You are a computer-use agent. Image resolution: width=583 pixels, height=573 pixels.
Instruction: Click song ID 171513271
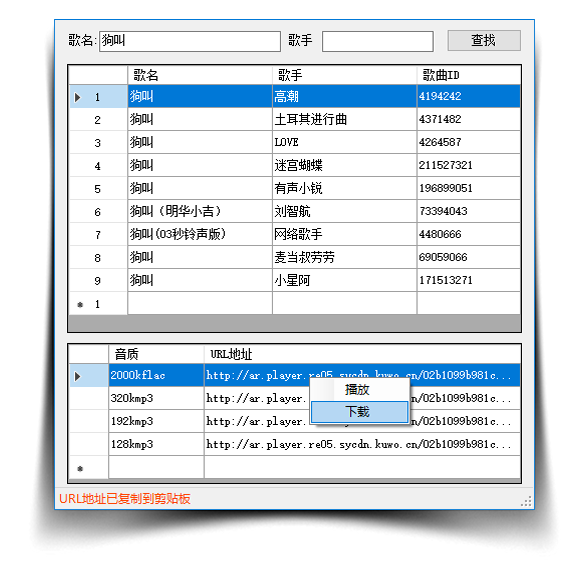(468, 280)
